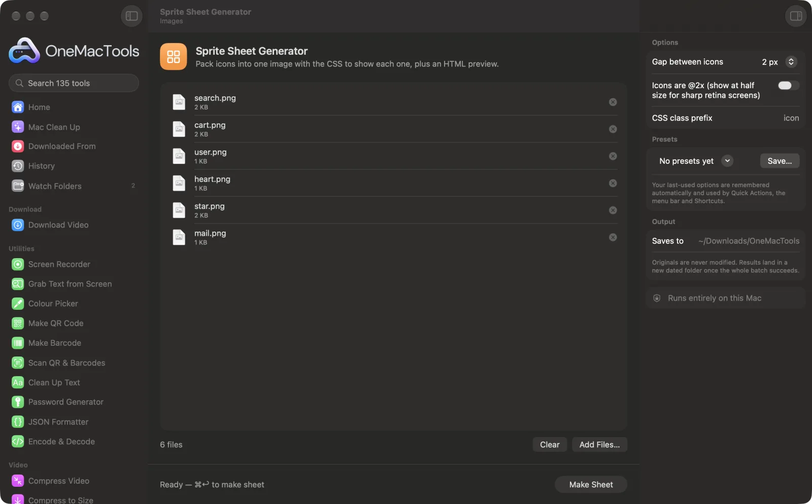The width and height of the screenshot is (812, 504).
Task: Click Add Files… button
Action: click(599, 445)
